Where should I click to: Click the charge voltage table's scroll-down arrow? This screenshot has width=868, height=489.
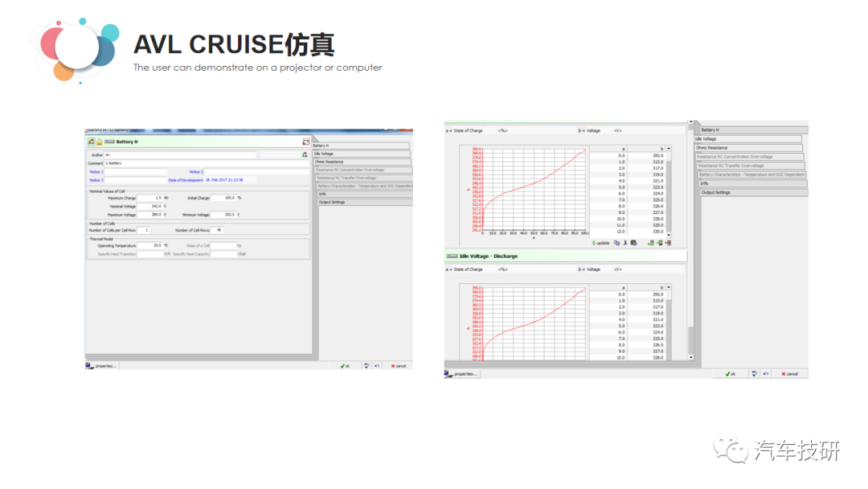click(669, 235)
